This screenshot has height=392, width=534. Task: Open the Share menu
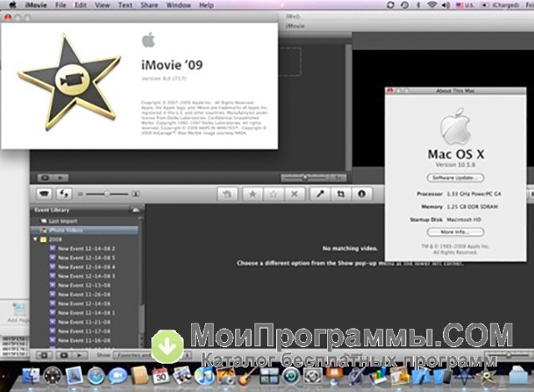point(149,5)
